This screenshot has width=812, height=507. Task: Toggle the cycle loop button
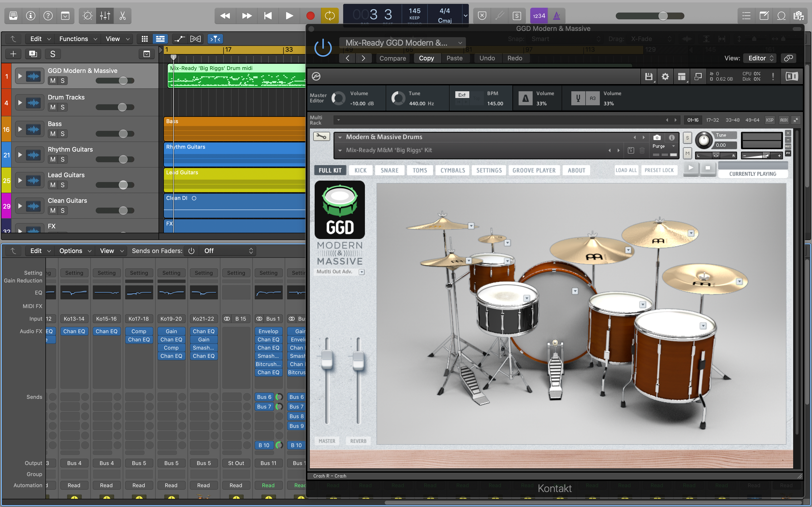330,16
